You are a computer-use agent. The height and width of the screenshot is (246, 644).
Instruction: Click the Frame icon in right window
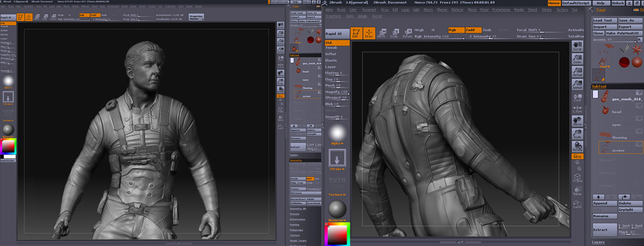[x=578, y=178]
